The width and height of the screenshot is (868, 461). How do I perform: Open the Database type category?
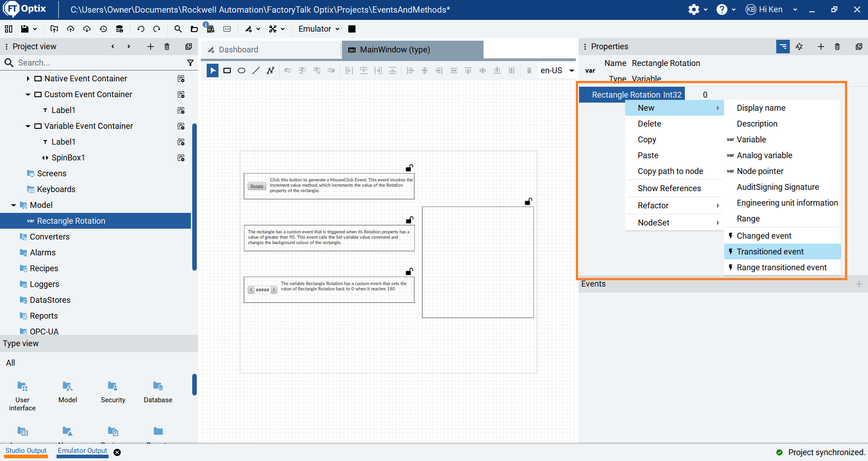(x=158, y=392)
